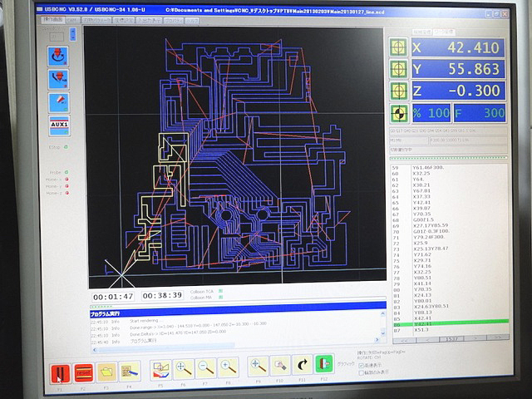Zero the X axis coordinate

pos(399,47)
